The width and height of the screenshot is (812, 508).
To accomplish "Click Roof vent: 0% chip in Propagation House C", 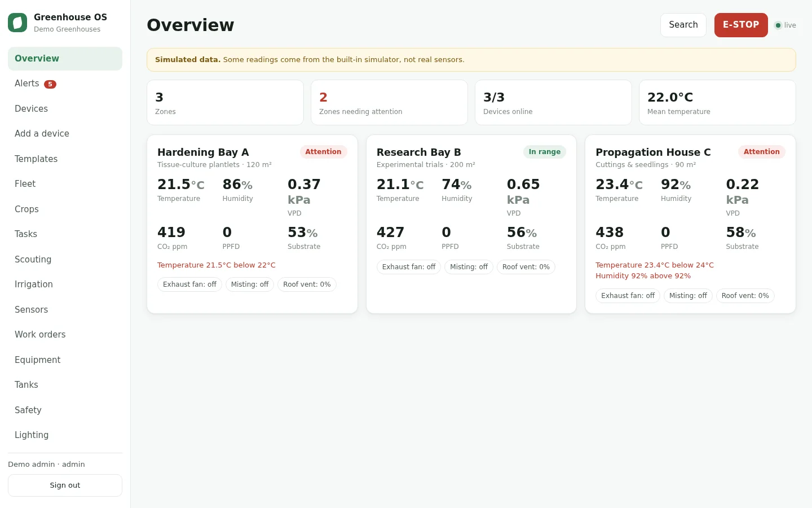I will [745, 296].
